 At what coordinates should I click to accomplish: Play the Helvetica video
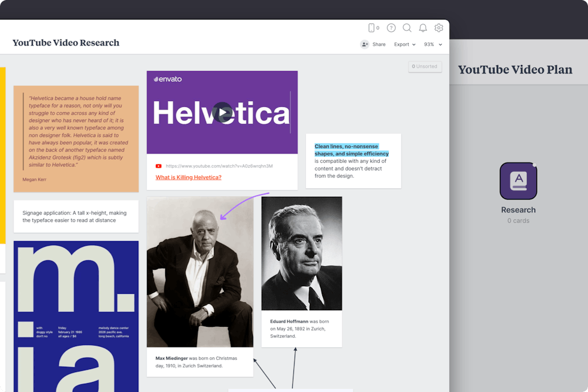coord(222,112)
